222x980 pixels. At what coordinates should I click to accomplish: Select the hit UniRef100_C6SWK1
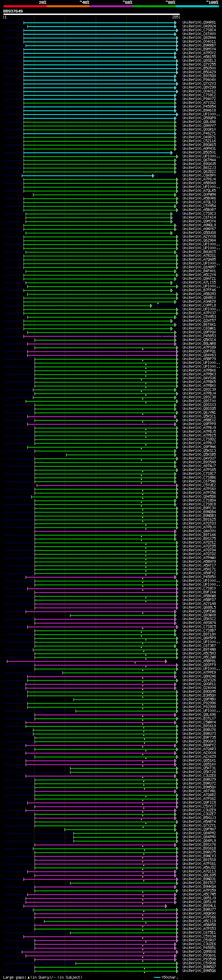[199, 328]
